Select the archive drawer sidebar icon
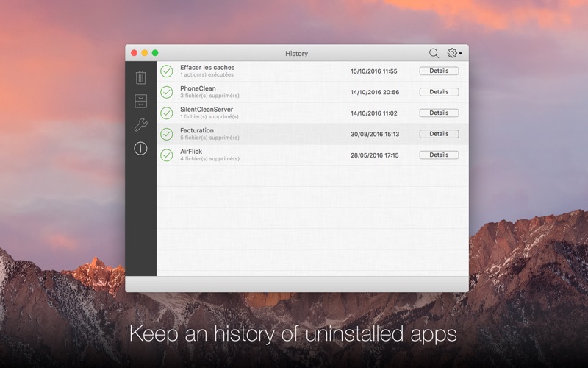The image size is (588, 368). click(x=140, y=101)
